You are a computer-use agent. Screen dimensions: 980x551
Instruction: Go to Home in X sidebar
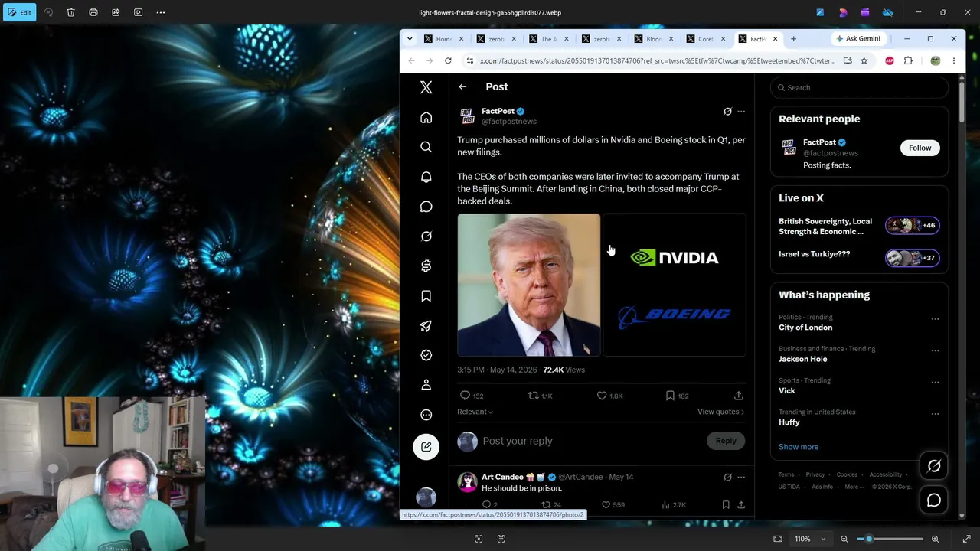click(x=426, y=117)
